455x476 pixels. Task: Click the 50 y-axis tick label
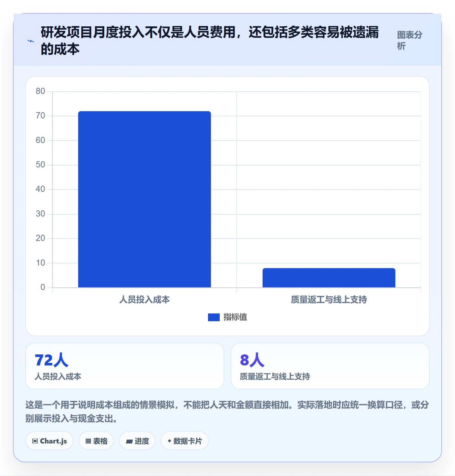[41, 165]
